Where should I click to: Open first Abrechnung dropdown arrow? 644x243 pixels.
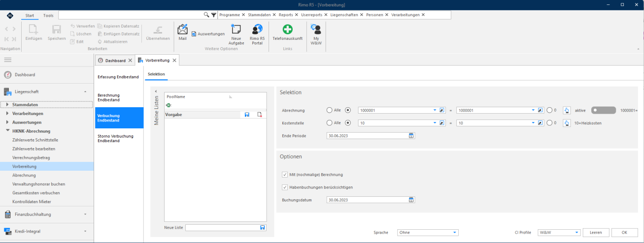tap(435, 110)
